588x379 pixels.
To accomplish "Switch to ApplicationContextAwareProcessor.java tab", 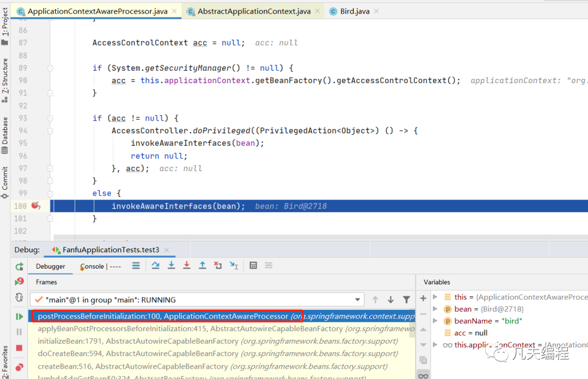I will (97, 11).
